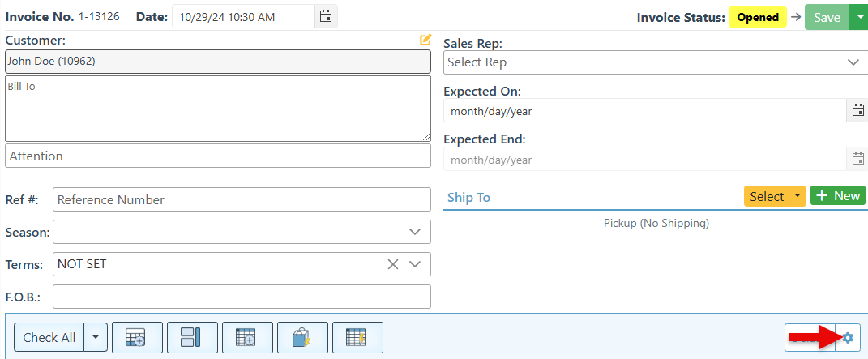Open the Check All dropdown arrow

96,337
